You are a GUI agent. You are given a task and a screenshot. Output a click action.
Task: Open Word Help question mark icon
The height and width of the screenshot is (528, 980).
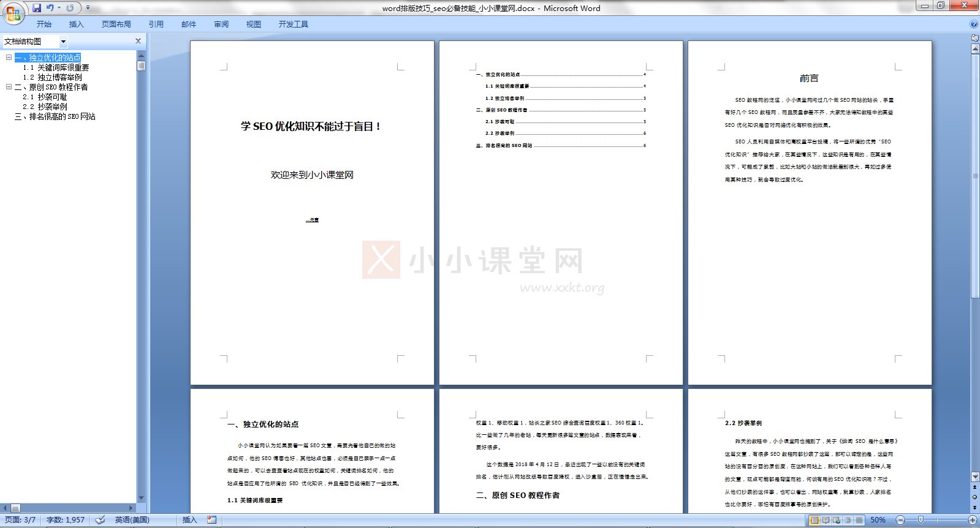click(x=974, y=25)
